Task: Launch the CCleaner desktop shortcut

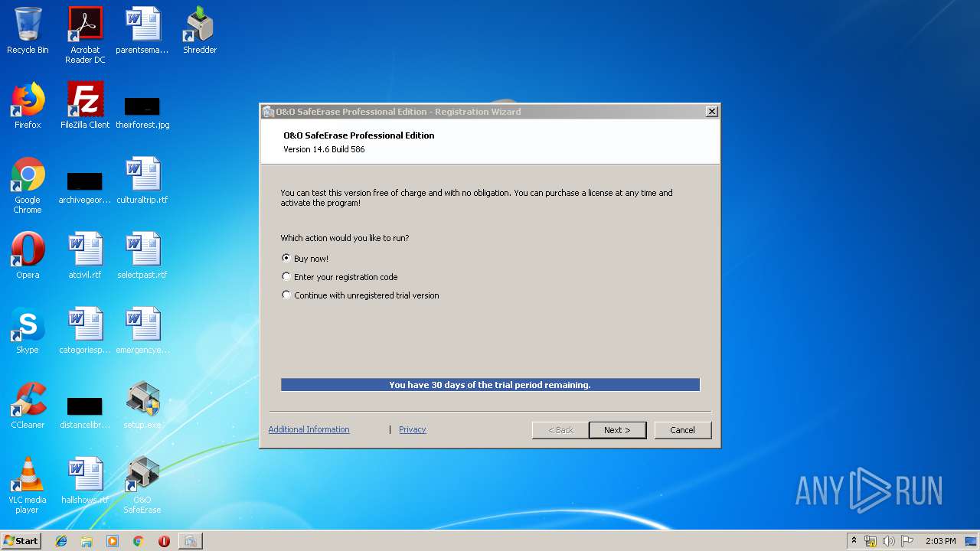Action: point(28,406)
